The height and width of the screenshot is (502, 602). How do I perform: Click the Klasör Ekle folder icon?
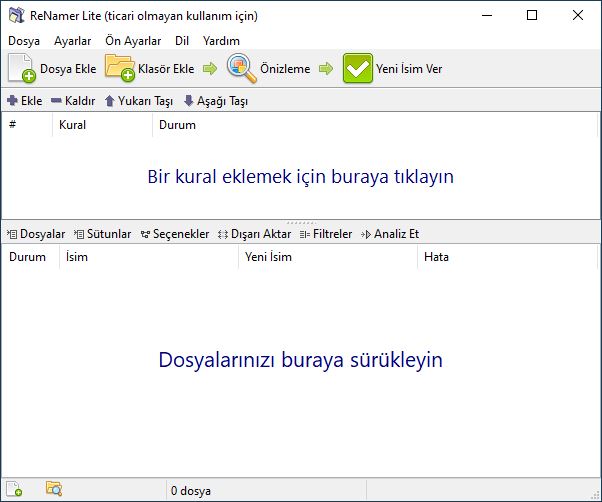120,68
